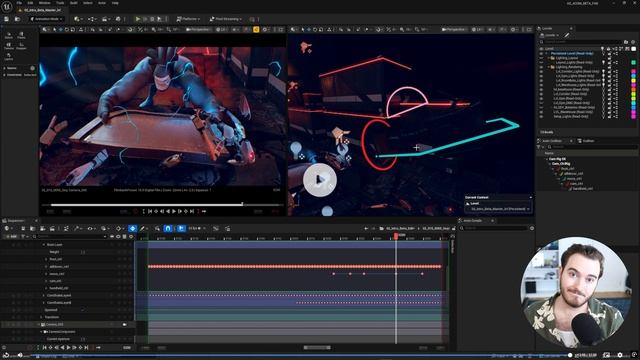Open the File menu

coord(19,3)
